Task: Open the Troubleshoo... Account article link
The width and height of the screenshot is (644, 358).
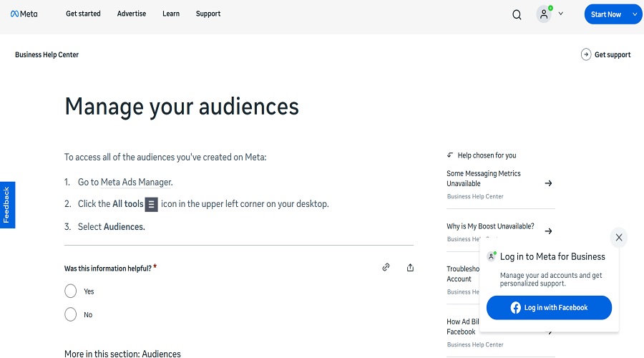Action: (x=463, y=274)
